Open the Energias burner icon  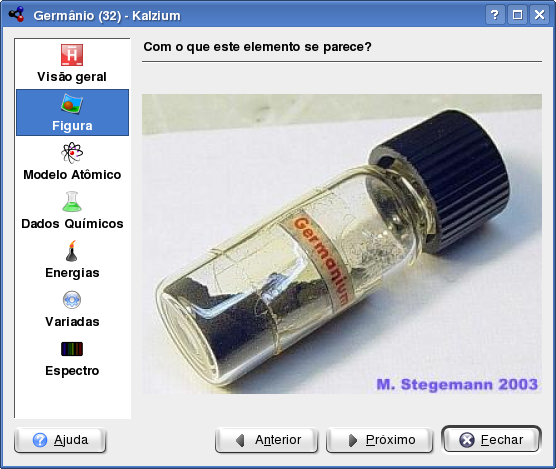click(x=72, y=251)
